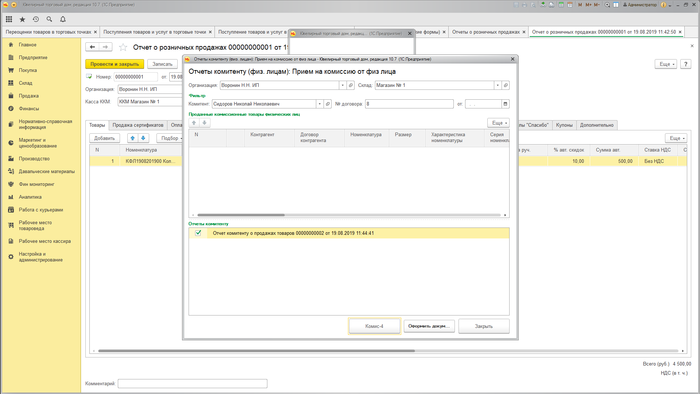Open Комитент link icon in dialog

pos(328,104)
